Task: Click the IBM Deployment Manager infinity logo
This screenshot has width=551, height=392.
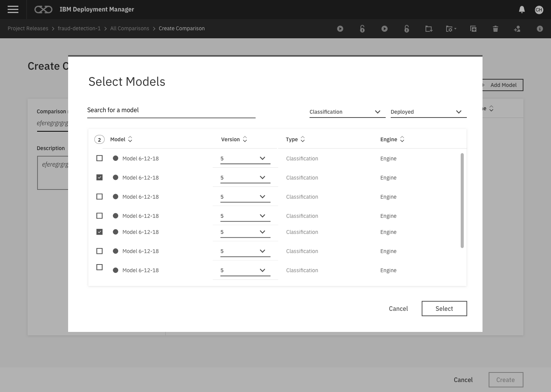Action: (x=43, y=10)
